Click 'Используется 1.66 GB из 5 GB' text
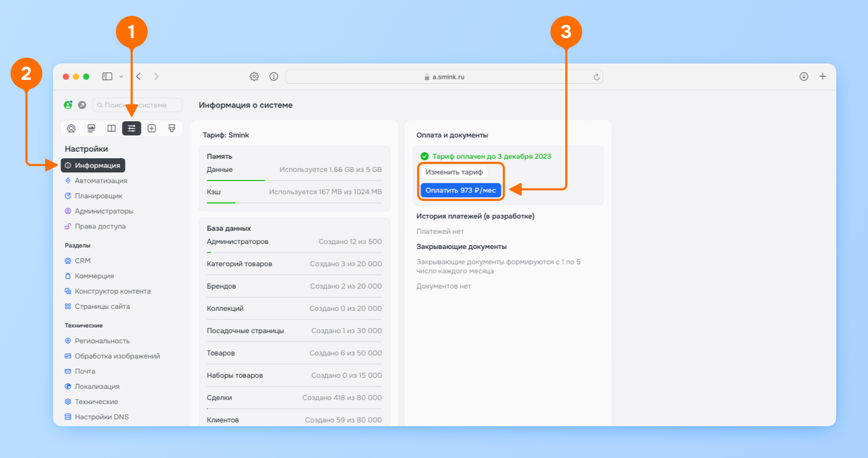 coord(331,170)
